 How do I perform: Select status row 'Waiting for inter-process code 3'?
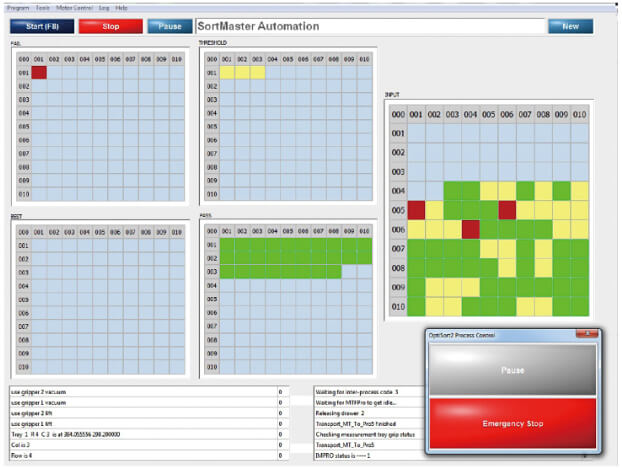(370, 392)
